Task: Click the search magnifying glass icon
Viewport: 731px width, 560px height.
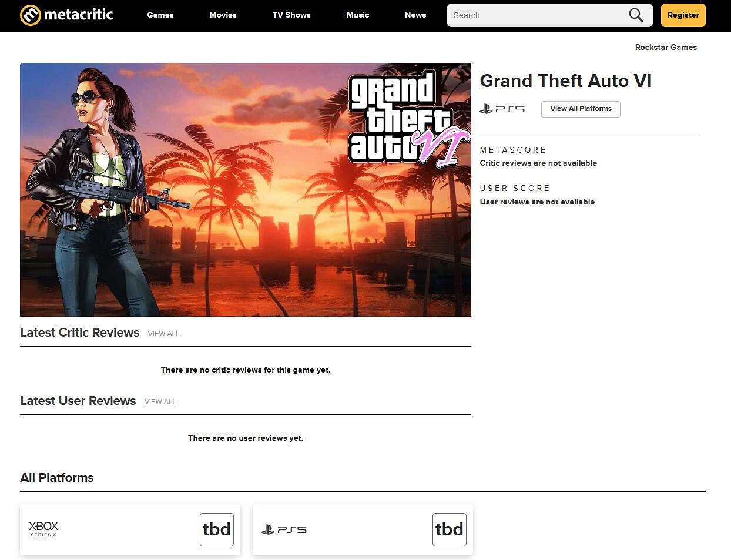Action: click(x=635, y=15)
